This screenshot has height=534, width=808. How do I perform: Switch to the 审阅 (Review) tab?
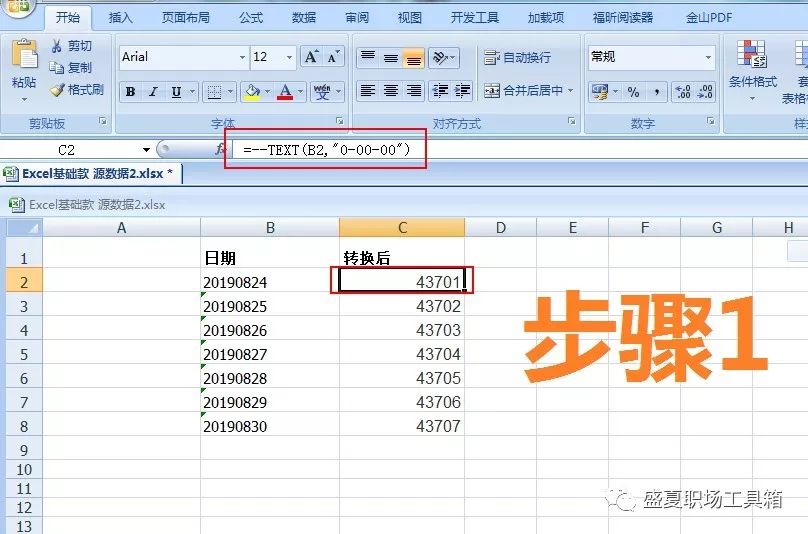[x=357, y=18]
